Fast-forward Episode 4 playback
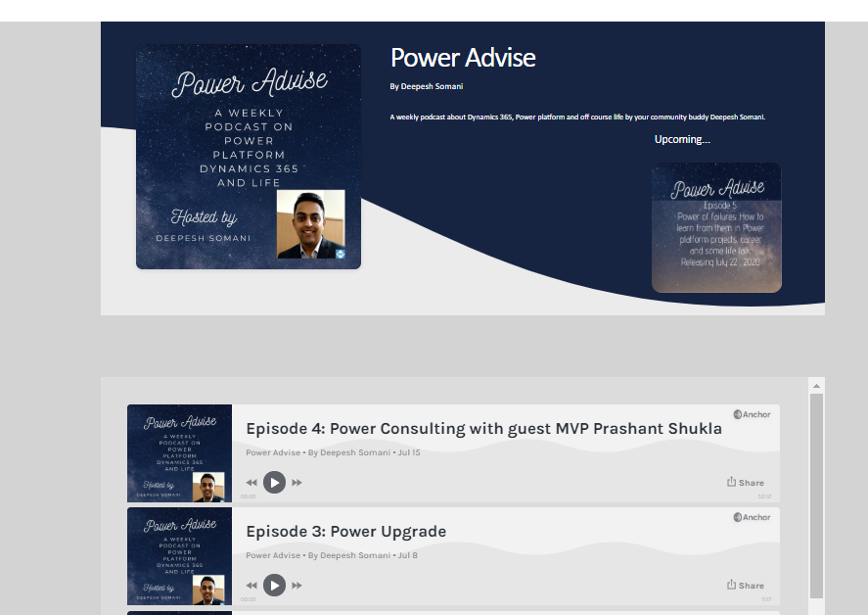The image size is (868, 615). [x=297, y=483]
